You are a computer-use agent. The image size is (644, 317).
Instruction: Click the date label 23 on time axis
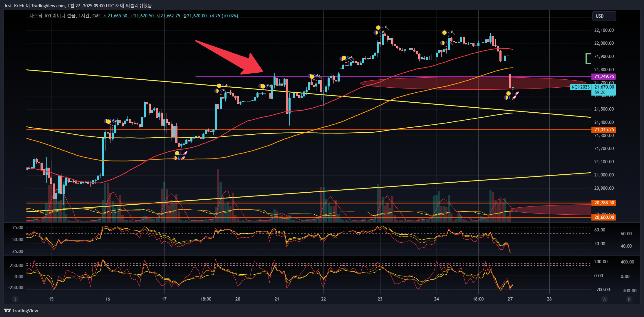click(x=380, y=299)
